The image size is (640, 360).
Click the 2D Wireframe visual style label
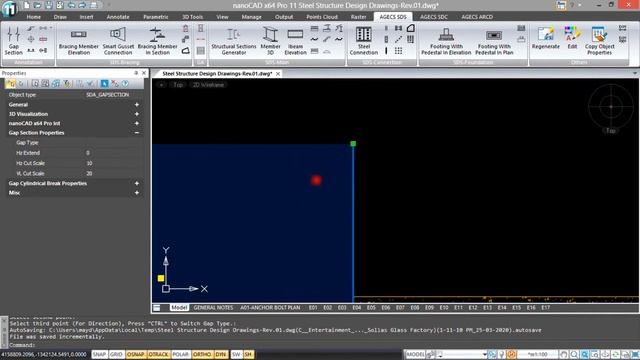[x=208, y=85]
